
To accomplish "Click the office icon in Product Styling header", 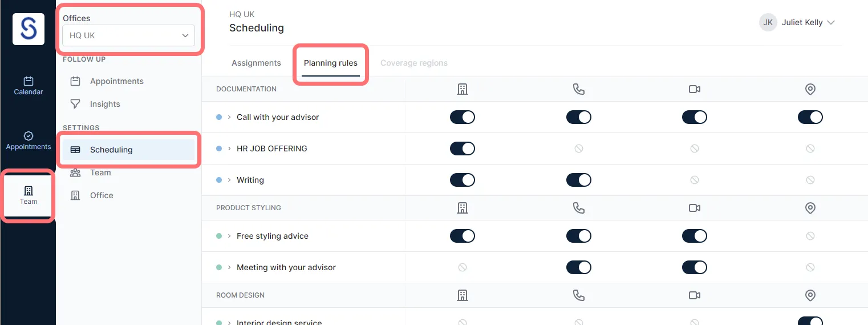I will [x=463, y=208].
